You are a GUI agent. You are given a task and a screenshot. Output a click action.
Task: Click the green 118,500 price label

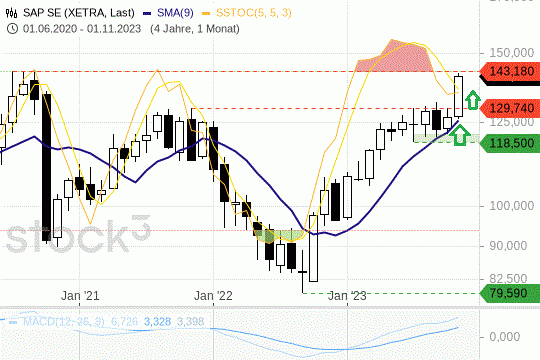(x=509, y=143)
